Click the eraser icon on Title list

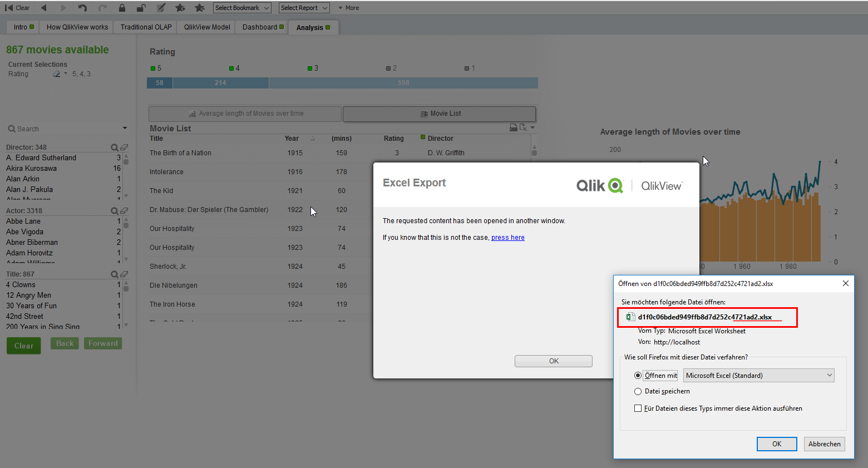point(124,274)
